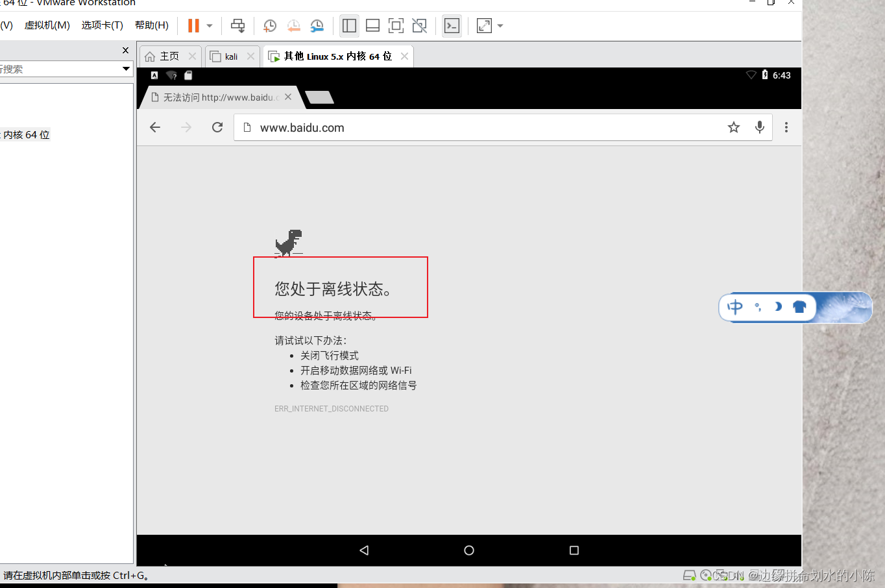This screenshot has width=885, height=588.
Task: Click the 检查您所在区域的网络信号 suggestion text
Action: tap(359, 386)
